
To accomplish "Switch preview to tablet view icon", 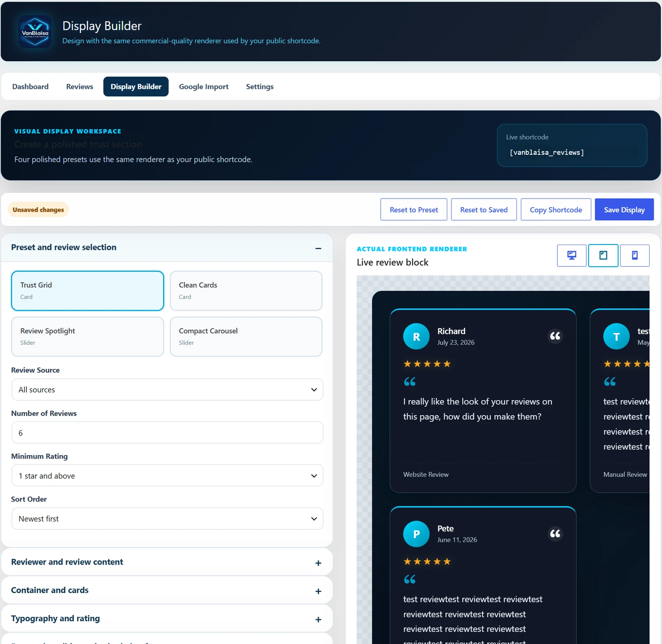I will [x=603, y=255].
